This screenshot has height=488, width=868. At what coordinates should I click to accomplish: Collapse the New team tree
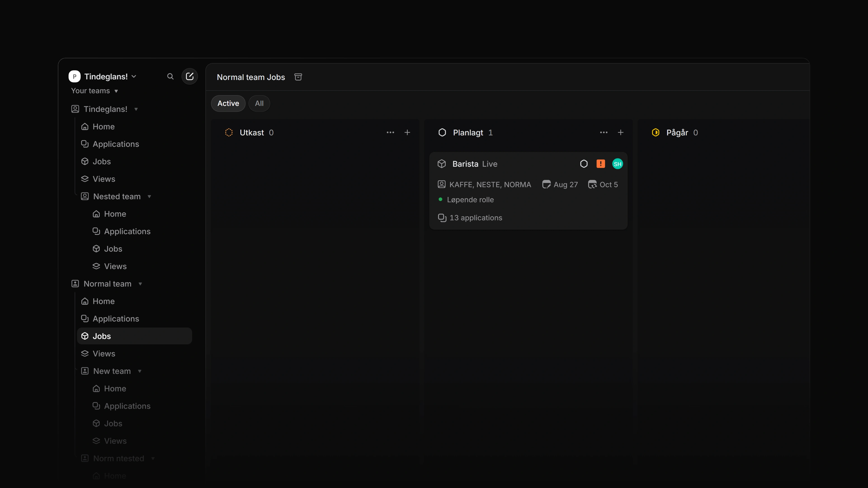[139, 371]
